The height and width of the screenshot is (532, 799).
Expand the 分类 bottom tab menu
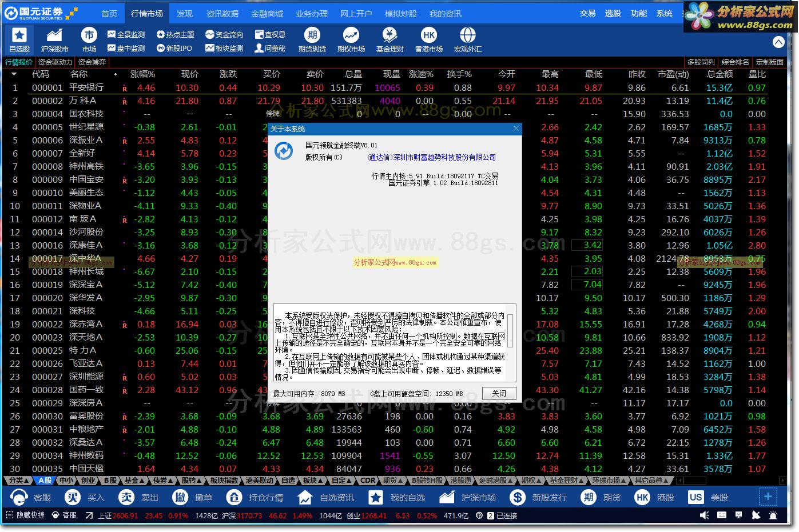click(19, 481)
